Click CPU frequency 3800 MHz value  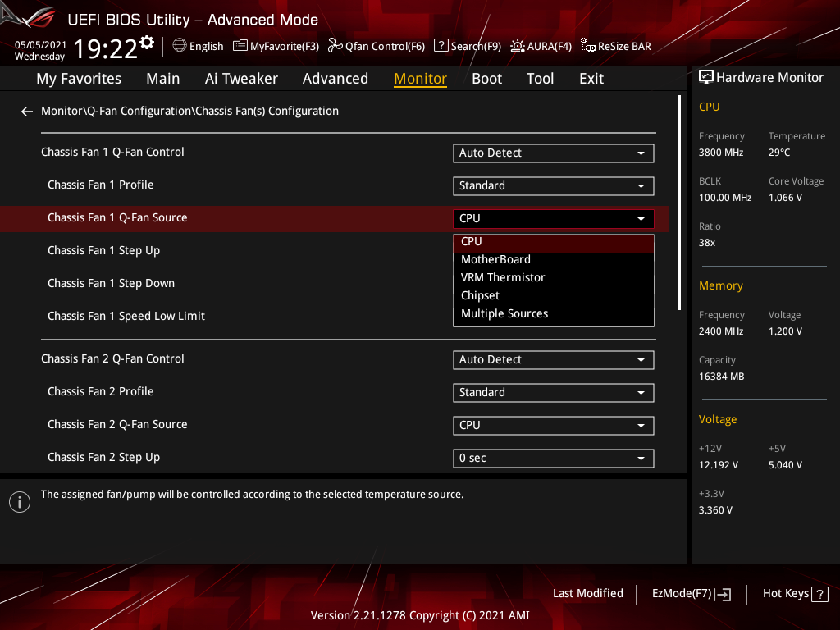720,153
